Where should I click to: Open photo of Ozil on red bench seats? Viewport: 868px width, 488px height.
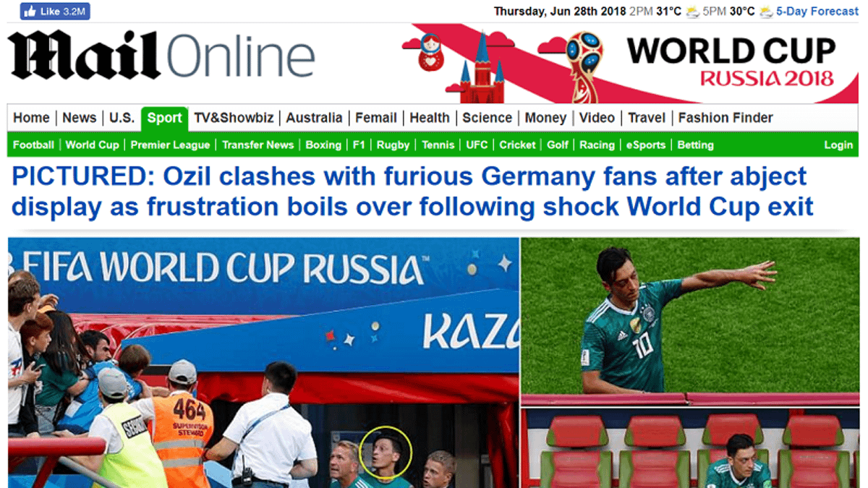pos(690,448)
